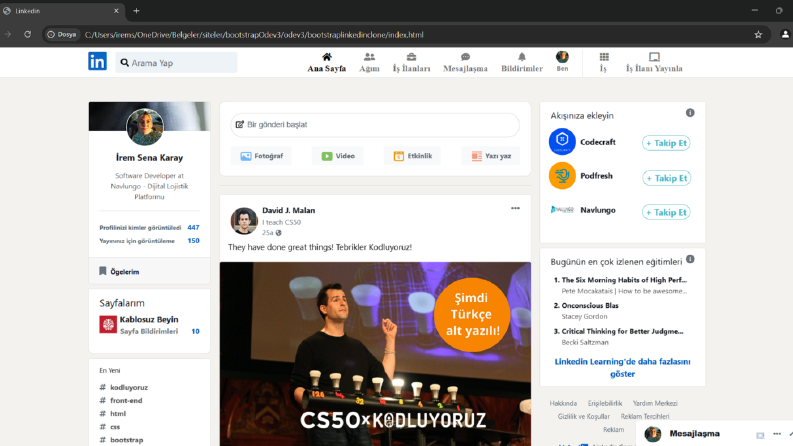Screen dimensions: 793x446
Task: Click İş İlanı Yayınla link
Action: [654, 63]
